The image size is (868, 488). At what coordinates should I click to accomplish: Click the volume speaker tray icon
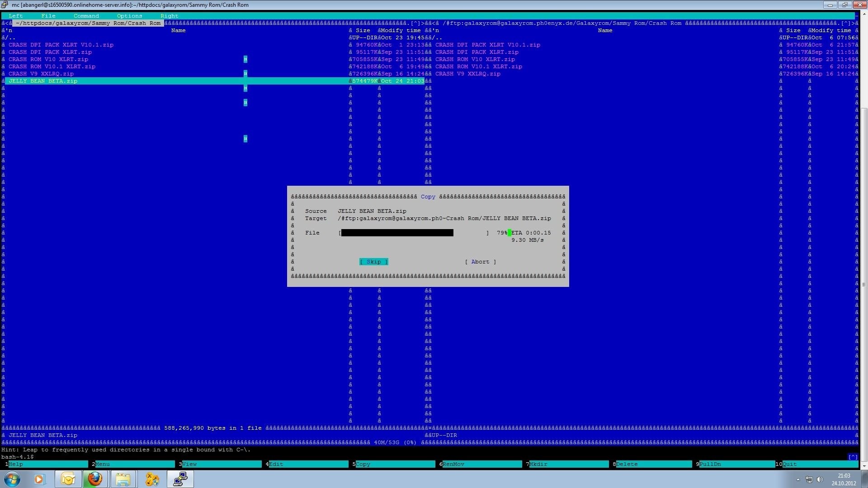coord(820,479)
